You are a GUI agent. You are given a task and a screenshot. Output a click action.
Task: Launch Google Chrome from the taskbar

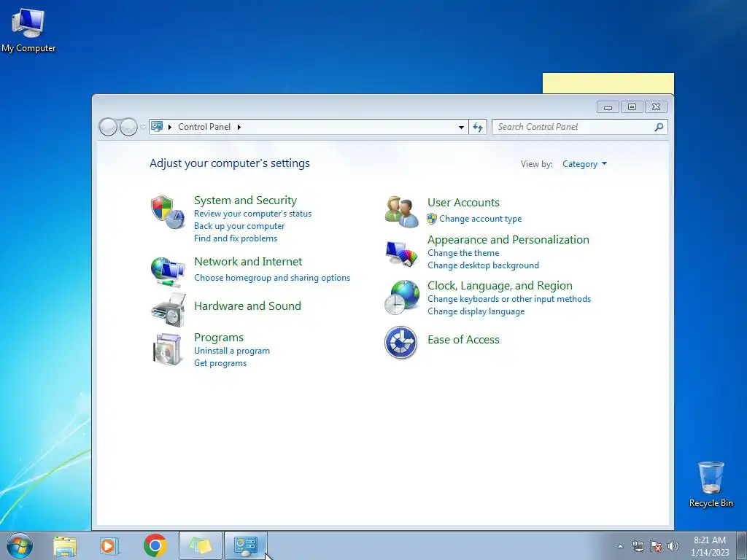point(155,545)
